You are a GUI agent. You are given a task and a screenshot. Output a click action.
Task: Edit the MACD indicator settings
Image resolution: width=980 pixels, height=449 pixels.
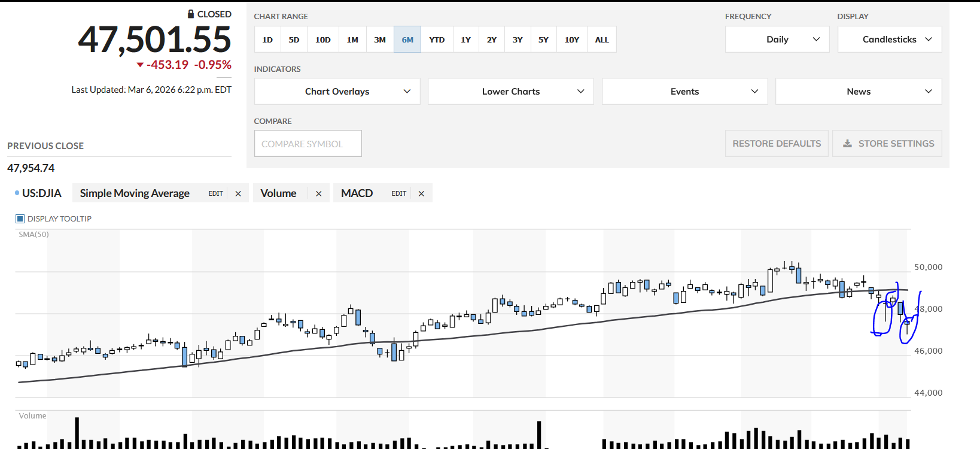(x=398, y=193)
